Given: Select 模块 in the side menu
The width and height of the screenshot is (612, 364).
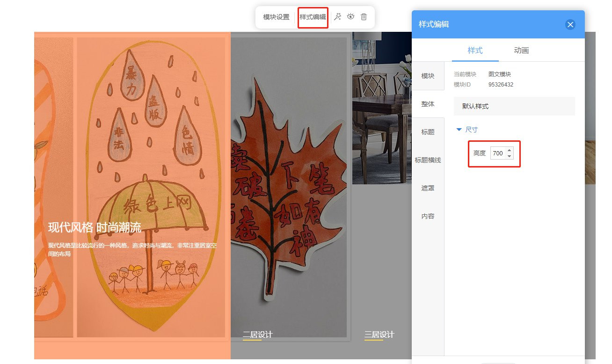Looking at the screenshot, I should pyautogui.click(x=428, y=76).
